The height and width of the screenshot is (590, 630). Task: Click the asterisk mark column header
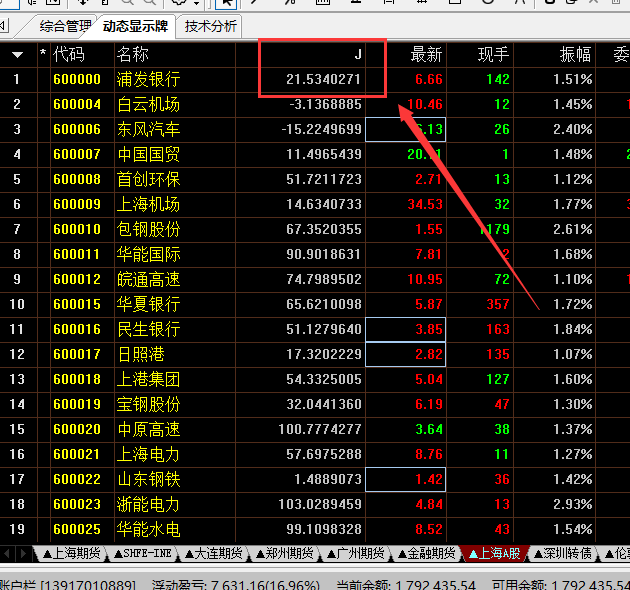click(43, 52)
